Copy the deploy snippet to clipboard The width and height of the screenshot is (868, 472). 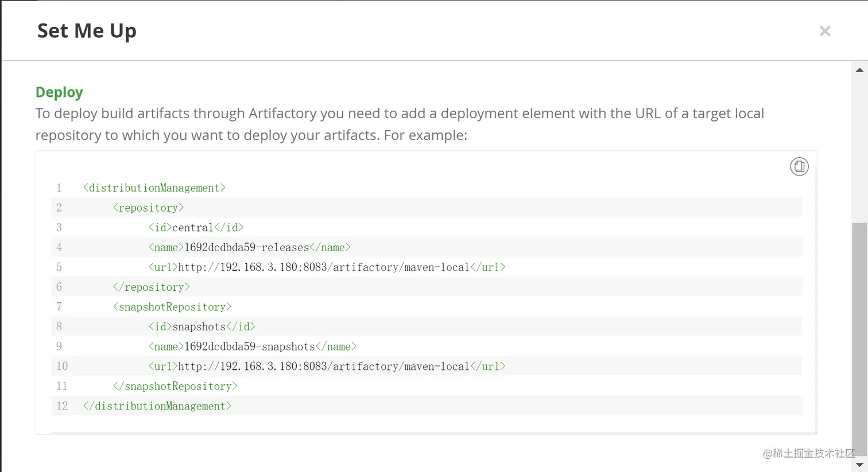click(x=799, y=166)
